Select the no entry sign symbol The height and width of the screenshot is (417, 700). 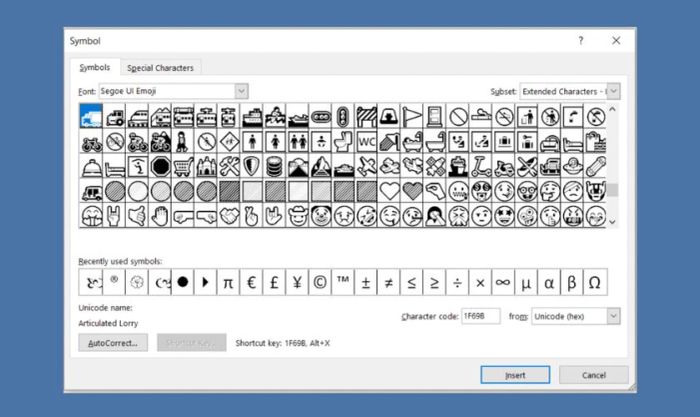[458, 116]
